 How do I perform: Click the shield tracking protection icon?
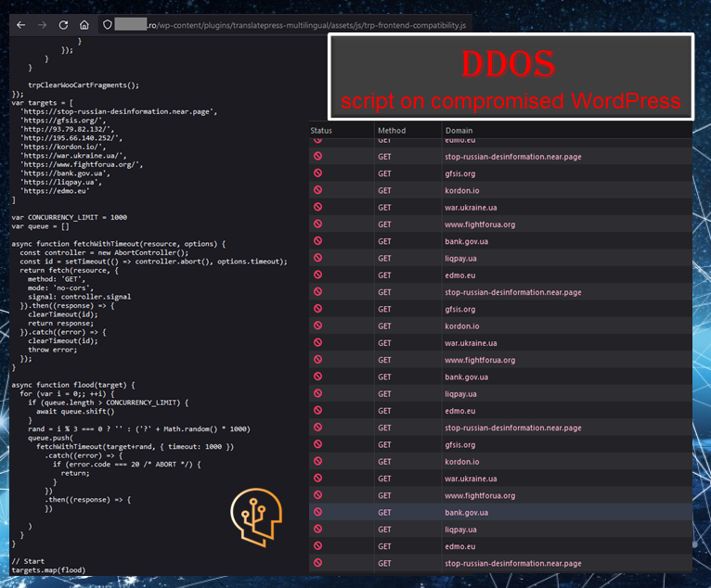point(108,25)
